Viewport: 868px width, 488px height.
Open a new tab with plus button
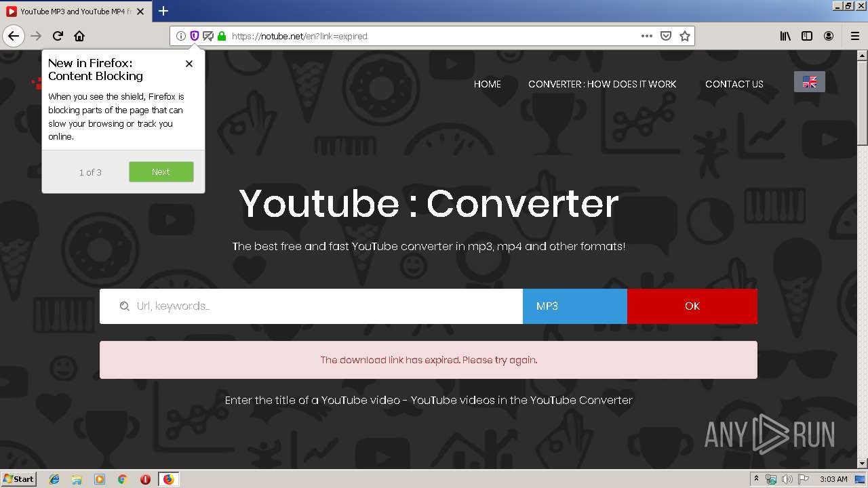[163, 11]
